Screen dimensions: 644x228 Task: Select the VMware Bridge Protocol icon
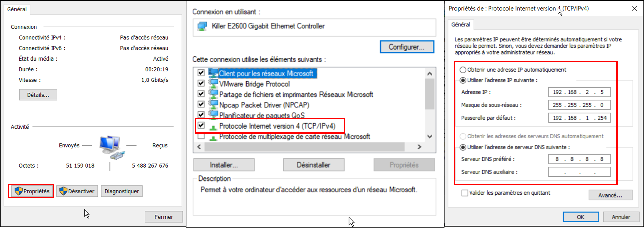tap(213, 84)
